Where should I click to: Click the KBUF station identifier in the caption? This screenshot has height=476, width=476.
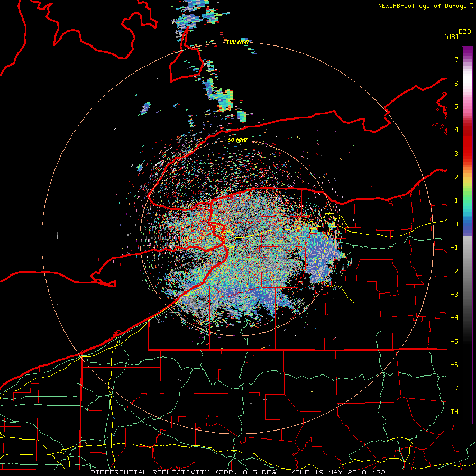point(300,472)
